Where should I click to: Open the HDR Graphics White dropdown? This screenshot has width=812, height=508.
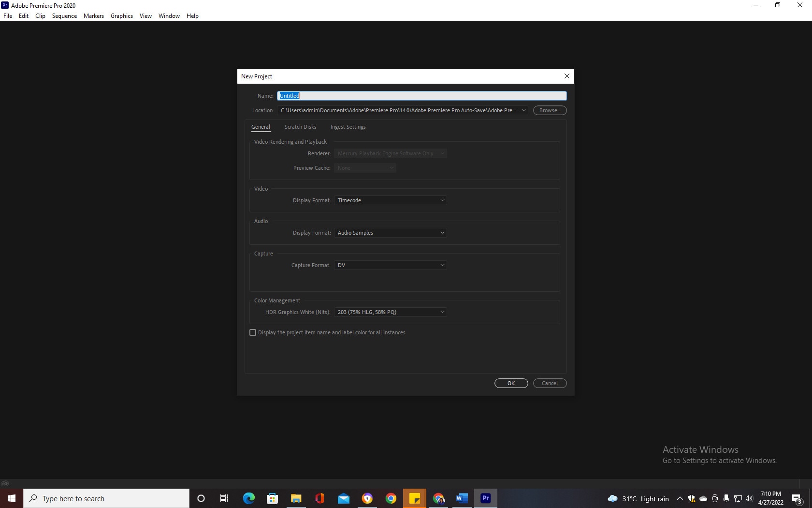391,312
